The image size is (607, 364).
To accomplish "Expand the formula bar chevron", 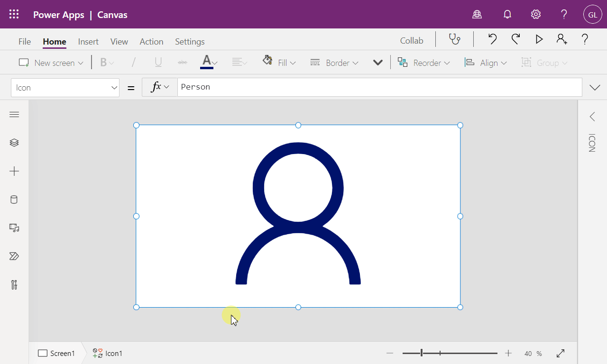I will [x=594, y=87].
